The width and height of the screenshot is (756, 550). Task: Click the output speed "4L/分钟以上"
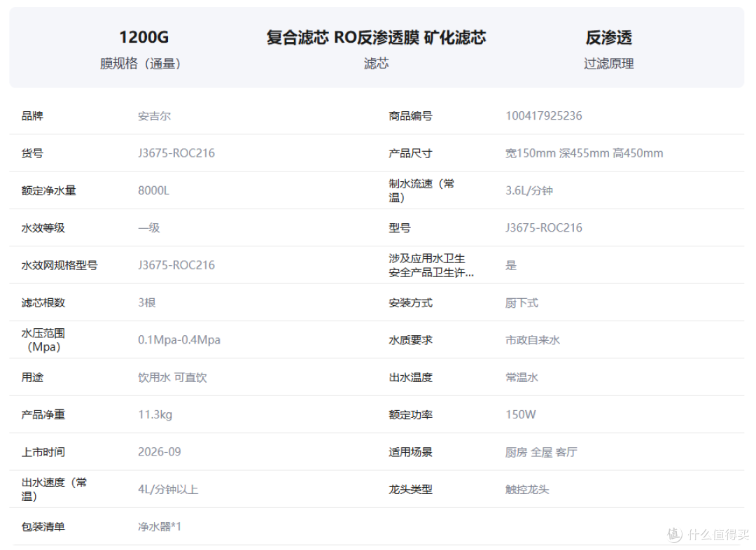coord(168,490)
